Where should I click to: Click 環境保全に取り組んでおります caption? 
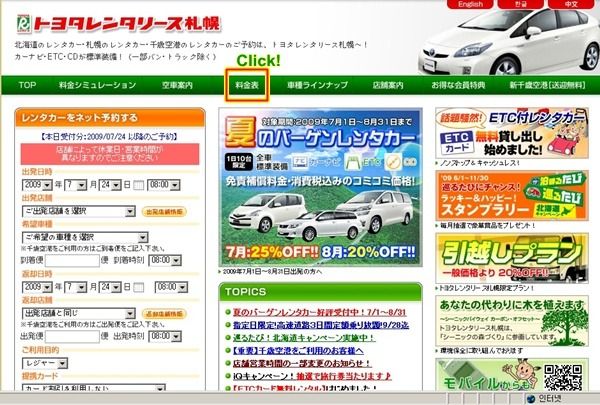coord(481,351)
